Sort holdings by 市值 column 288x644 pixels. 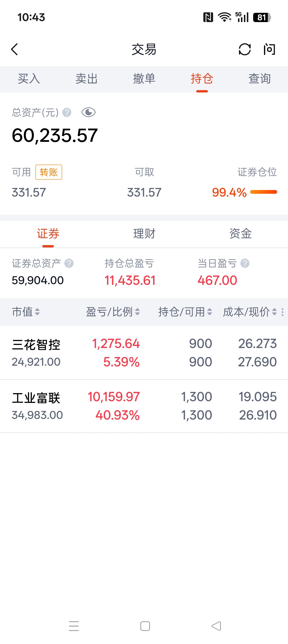(x=26, y=312)
